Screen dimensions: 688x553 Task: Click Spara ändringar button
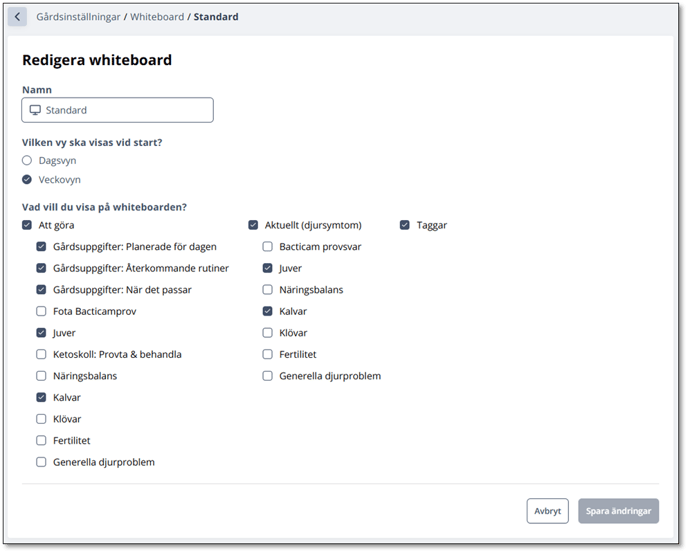point(619,511)
